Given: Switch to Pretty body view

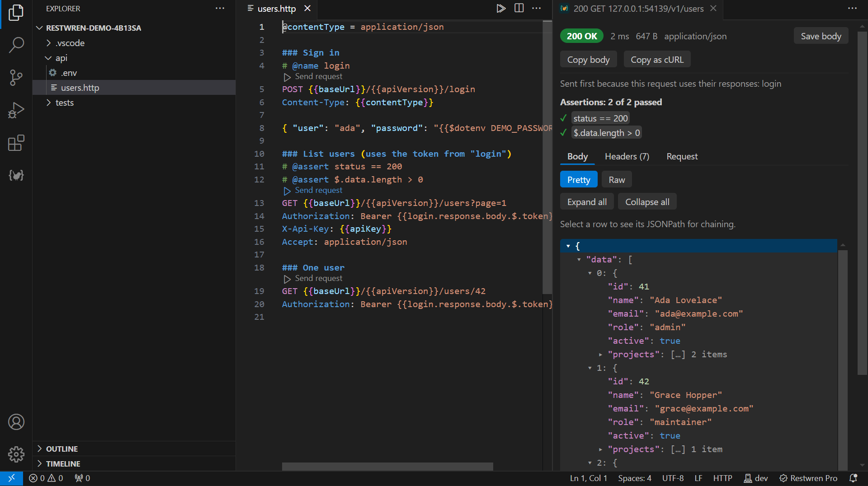Looking at the screenshot, I should coord(579,180).
